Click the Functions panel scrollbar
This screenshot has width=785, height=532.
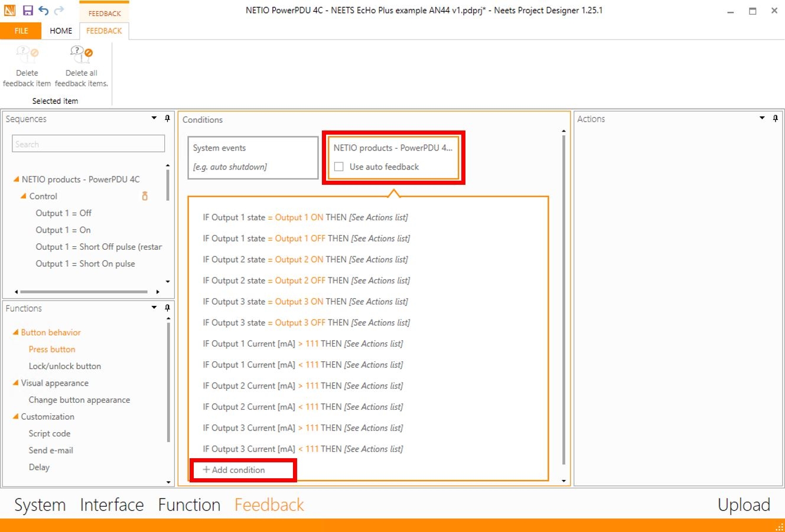point(168,383)
